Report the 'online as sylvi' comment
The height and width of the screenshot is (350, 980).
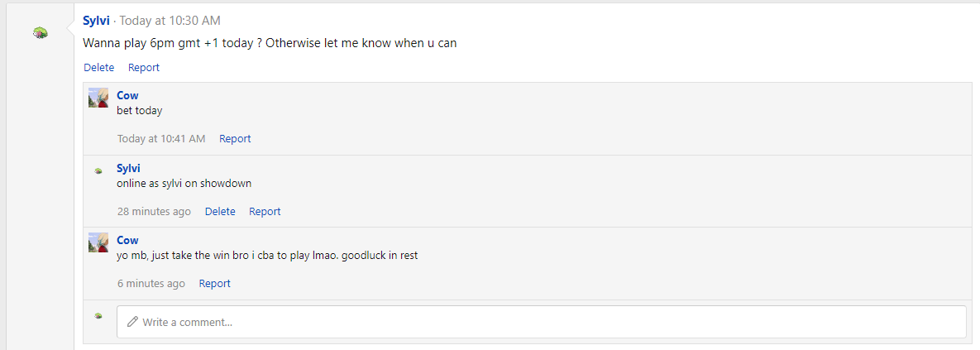[265, 211]
